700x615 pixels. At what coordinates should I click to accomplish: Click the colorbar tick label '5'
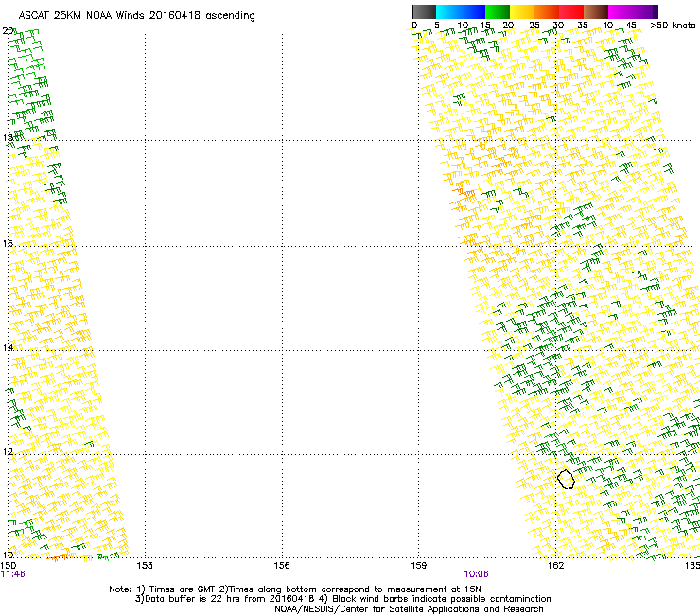[x=437, y=26]
